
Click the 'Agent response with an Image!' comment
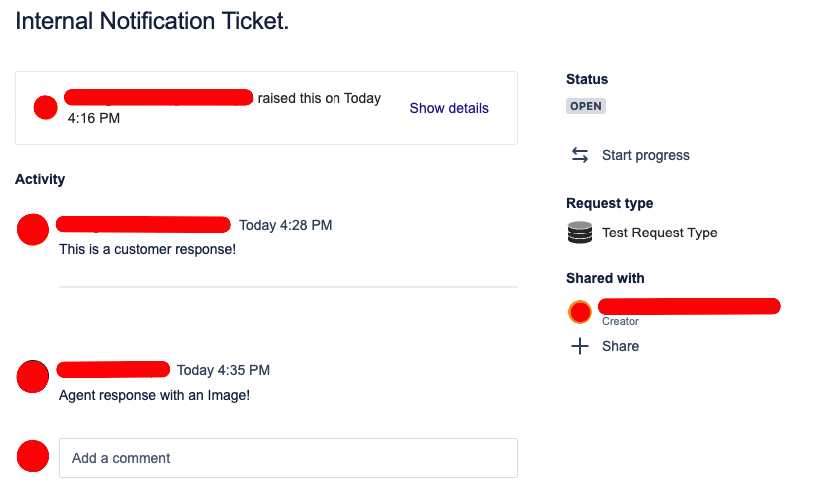tap(154, 395)
